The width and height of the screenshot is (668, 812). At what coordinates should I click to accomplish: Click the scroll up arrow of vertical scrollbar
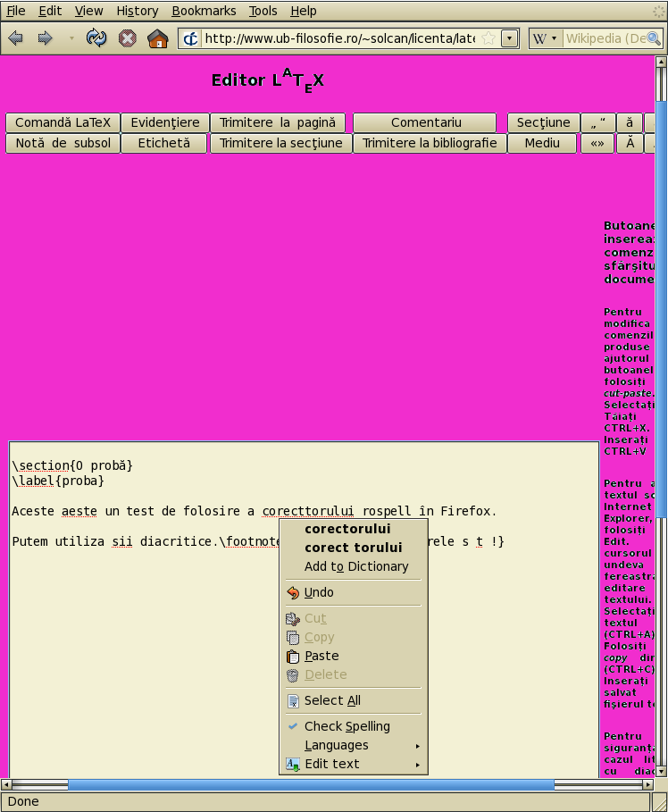click(661, 63)
